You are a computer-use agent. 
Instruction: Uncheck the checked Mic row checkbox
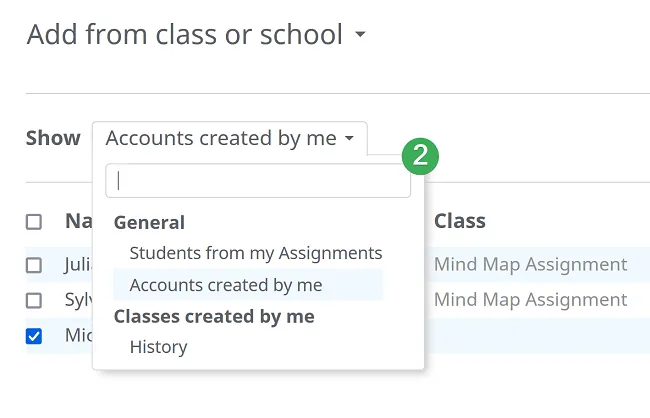click(x=34, y=336)
